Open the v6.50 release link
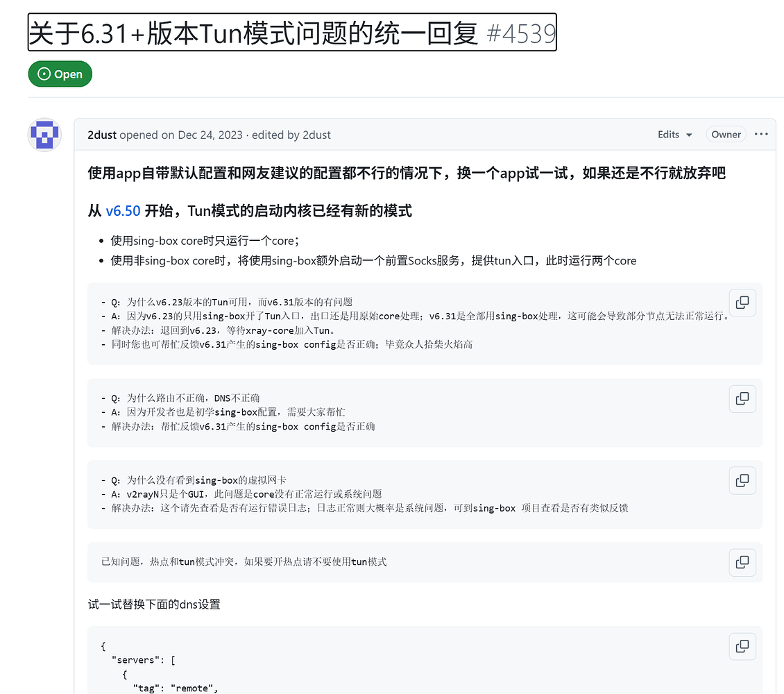The width and height of the screenshot is (784, 694). (x=123, y=211)
